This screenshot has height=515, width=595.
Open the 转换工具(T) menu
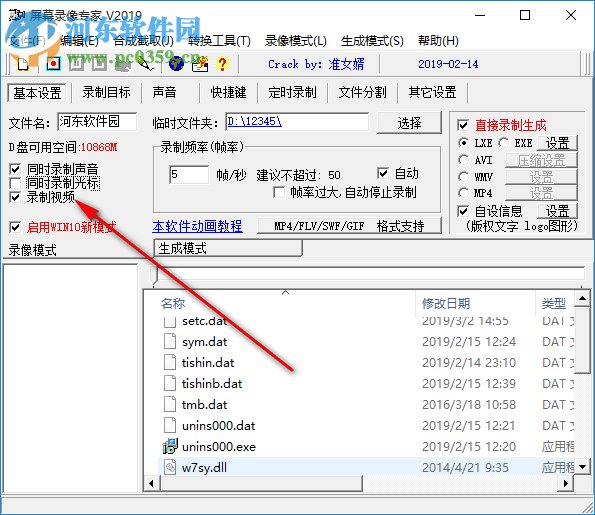(219, 41)
